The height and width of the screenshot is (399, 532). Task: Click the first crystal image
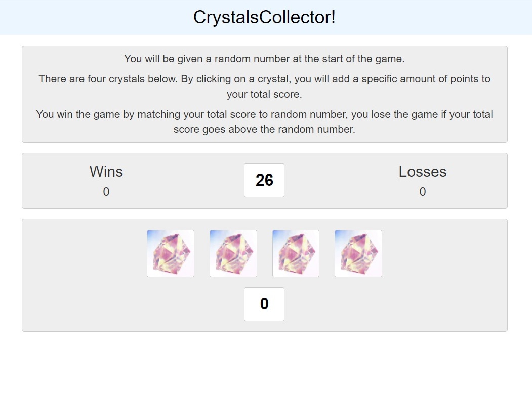coord(170,253)
